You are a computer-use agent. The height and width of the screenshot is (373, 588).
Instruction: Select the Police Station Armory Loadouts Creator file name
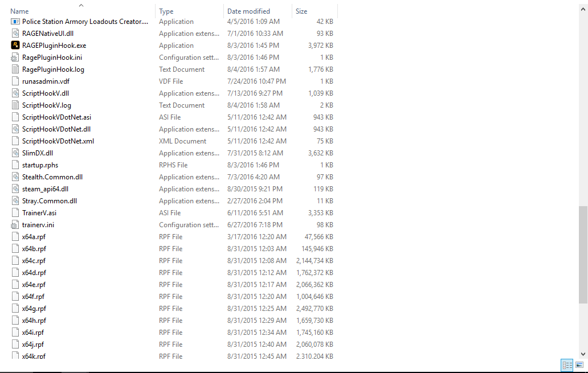click(85, 22)
